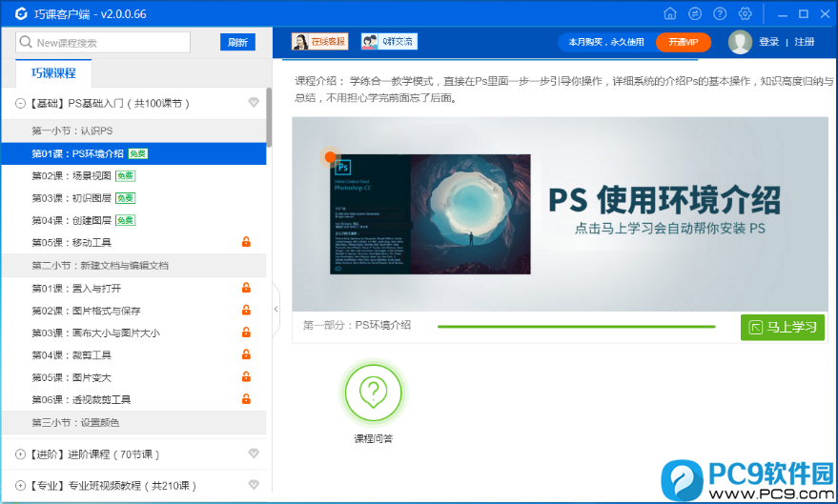Image resolution: width=838 pixels, height=504 pixels.
Task: Collapse the 【基础】PS基础入门 course section
Action: [x=21, y=103]
